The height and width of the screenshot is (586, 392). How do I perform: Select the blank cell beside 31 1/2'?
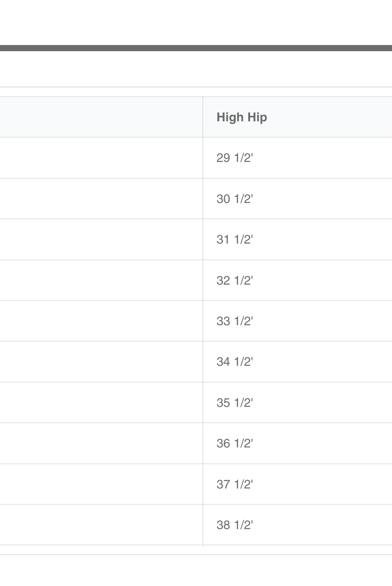click(101, 240)
